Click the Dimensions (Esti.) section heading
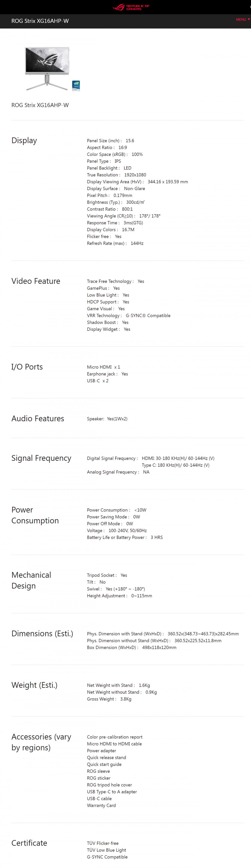Screen dimensions: 251x868 point(42,634)
